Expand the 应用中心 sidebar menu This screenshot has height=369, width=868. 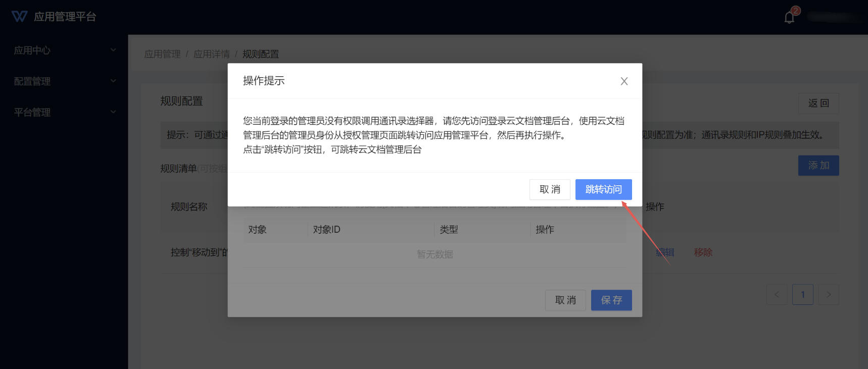click(64, 50)
